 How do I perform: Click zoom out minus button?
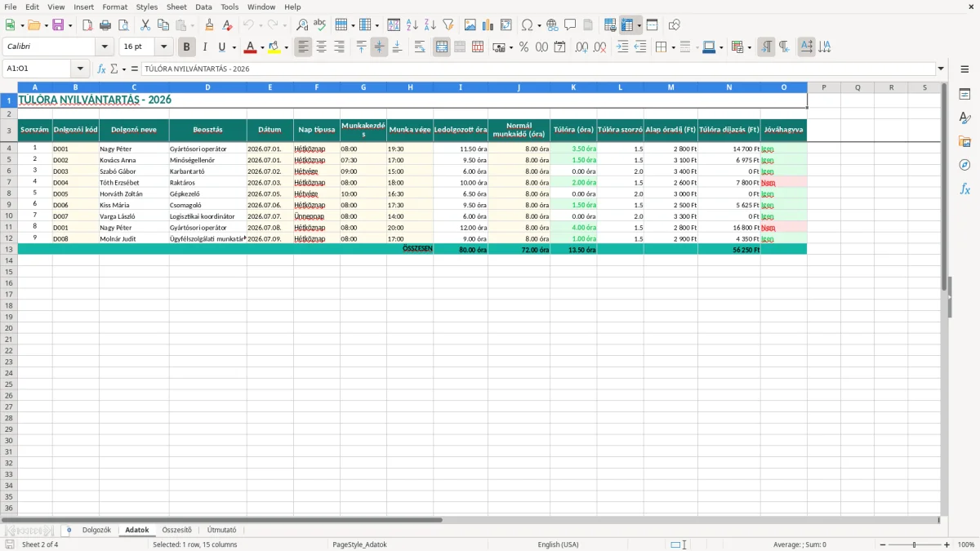click(x=882, y=544)
